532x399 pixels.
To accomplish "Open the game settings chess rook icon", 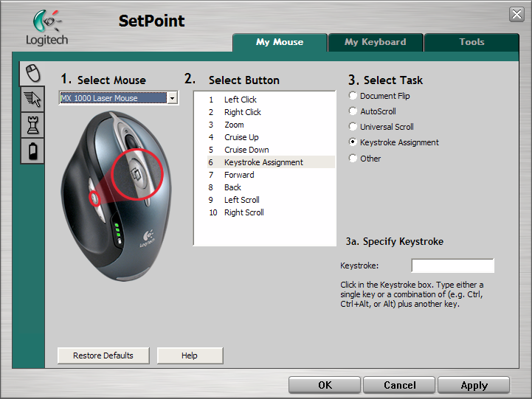I will tap(32, 125).
